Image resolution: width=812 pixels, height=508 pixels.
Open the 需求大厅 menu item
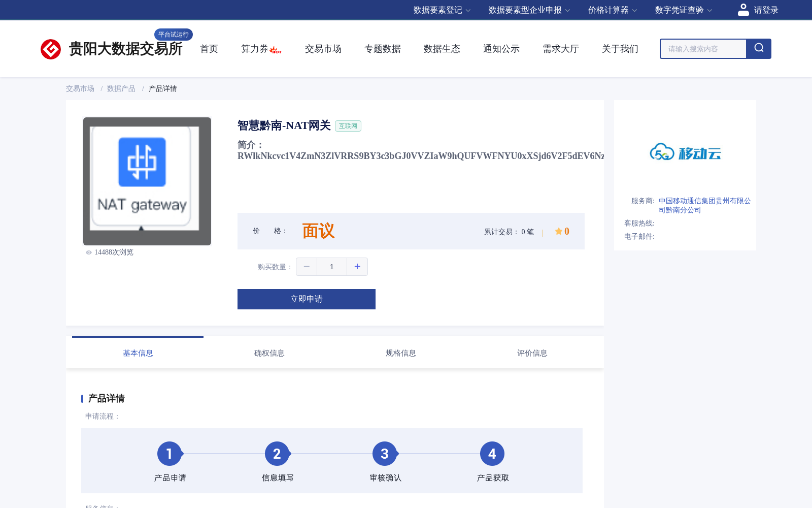tap(561, 49)
